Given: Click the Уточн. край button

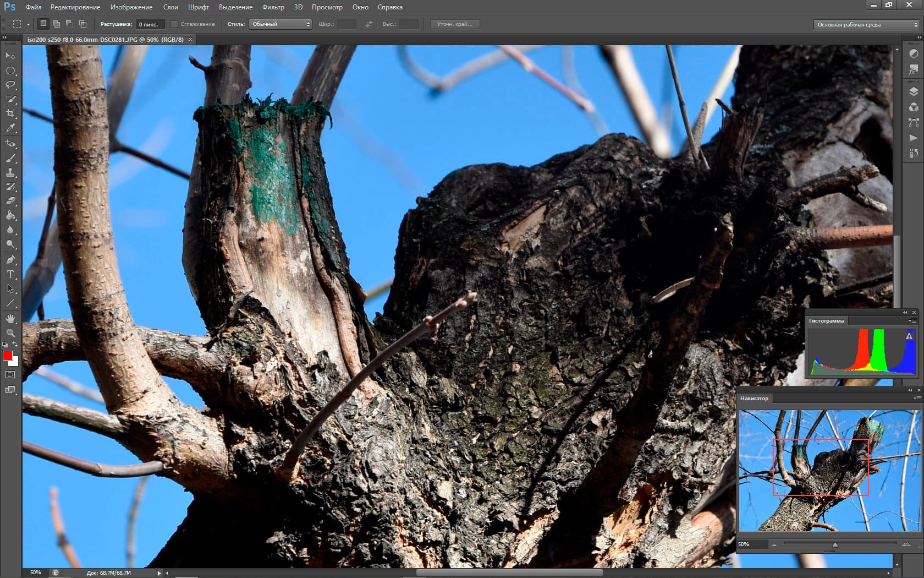Looking at the screenshot, I should click(x=455, y=24).
